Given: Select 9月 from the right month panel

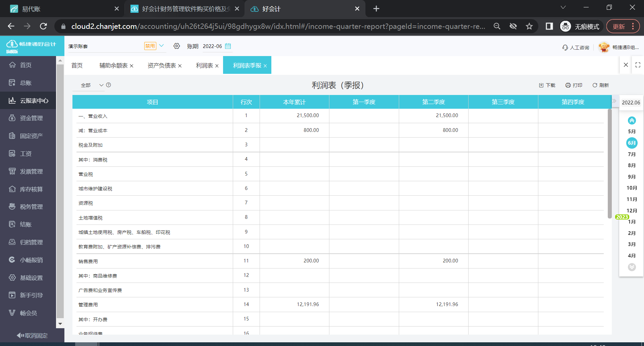Looking at the screenshot, I should tap(632, 177).
